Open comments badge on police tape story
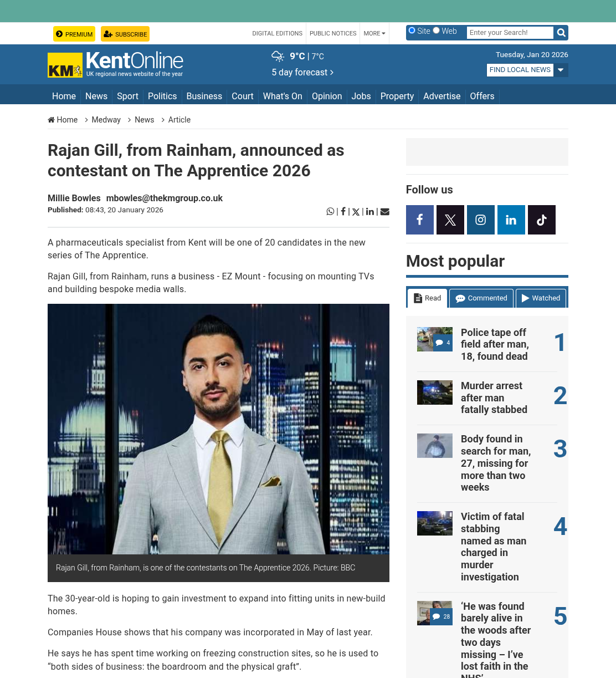 click(x=443, y=343)
